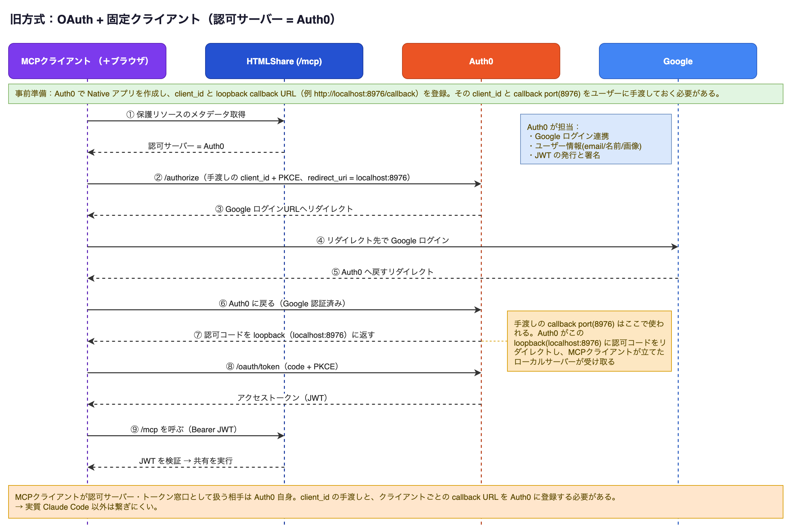Click the アクセストークン（JWT）label

pyautogui.click(x=282, y=398)
